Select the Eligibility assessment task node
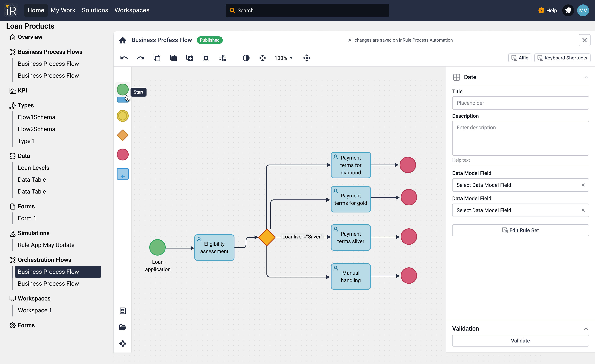The width and height of the screenshot is (595, 364). click(x=214, y=248)
